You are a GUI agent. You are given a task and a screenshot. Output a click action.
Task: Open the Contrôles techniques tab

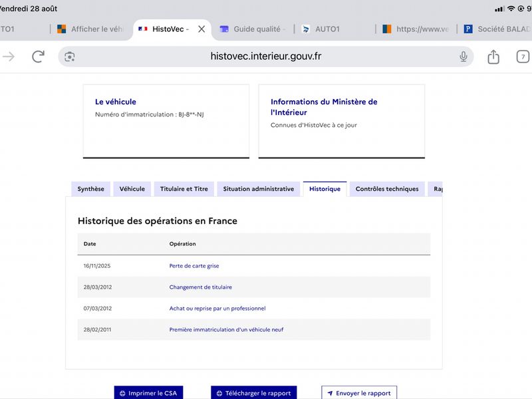tap(387, 189)
